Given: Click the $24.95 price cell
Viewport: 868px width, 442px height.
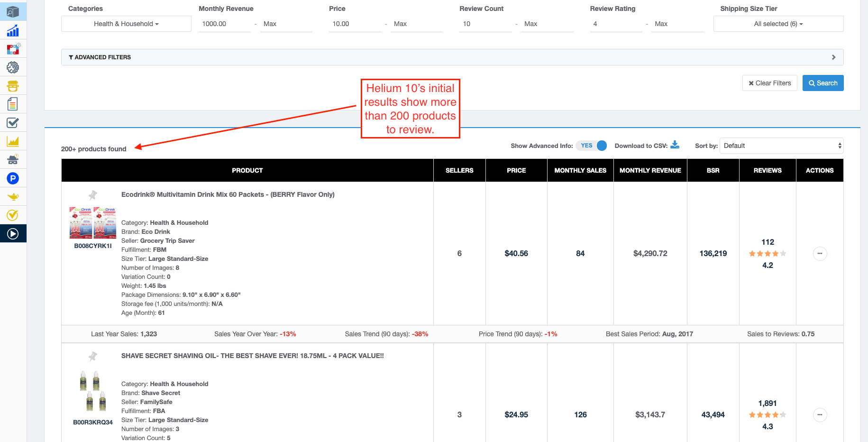Looking at the screenshot, I should click(x=516, y=415).
